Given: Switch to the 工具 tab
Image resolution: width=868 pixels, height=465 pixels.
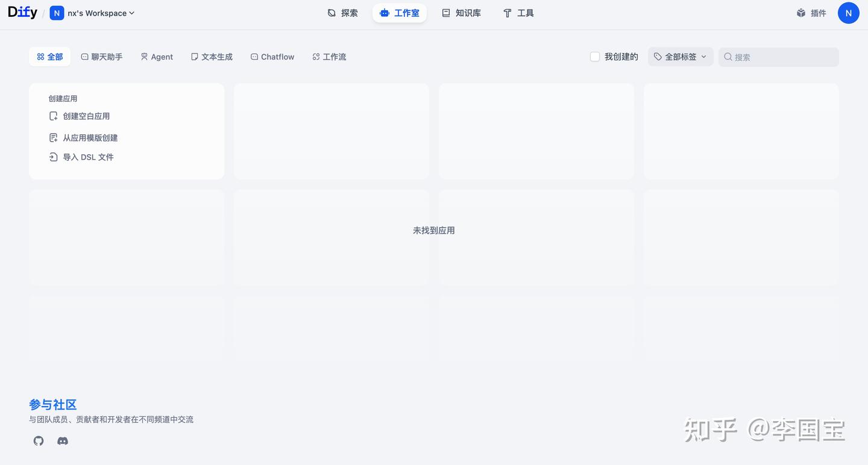Looking at the screenshot, I should pyautogui.click(x=518, y=13).
